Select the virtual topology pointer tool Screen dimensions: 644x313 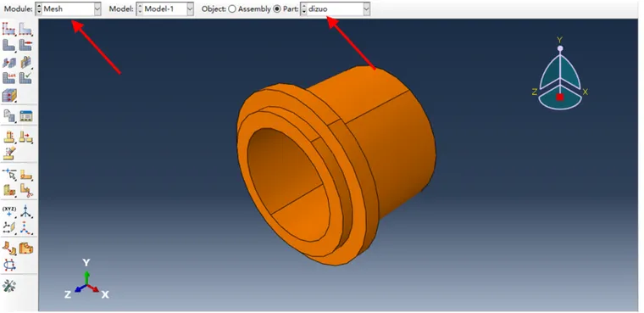[x=8, y=175]
